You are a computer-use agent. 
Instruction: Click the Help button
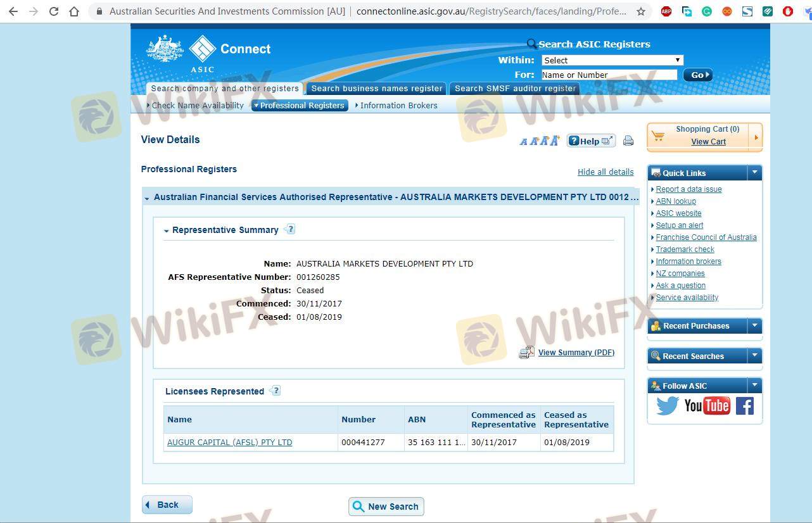coord(591,141)
